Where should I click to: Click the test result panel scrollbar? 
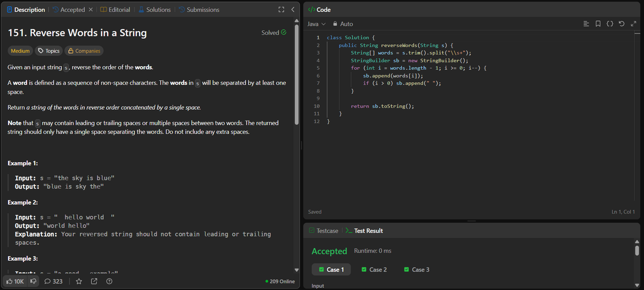pos(637,251)
